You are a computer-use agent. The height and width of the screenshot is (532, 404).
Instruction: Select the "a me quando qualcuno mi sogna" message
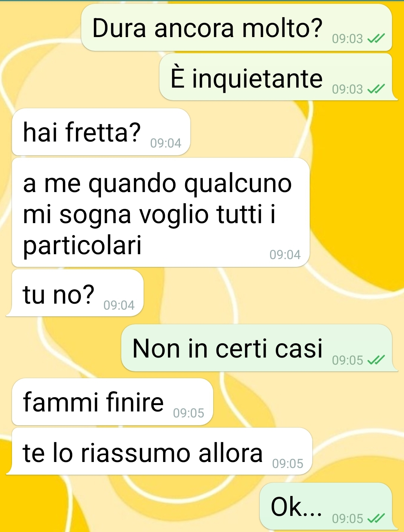(161, 212)
